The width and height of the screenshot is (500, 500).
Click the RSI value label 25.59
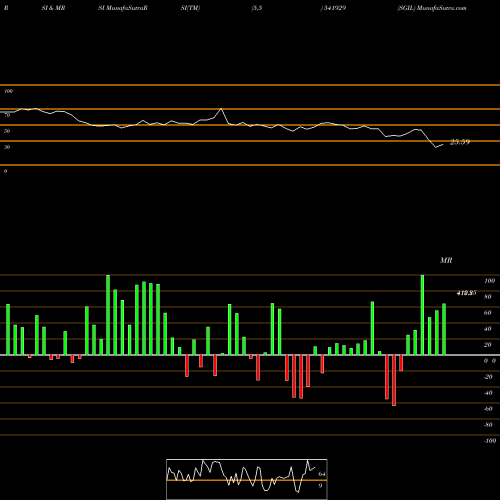coord(460,142)
